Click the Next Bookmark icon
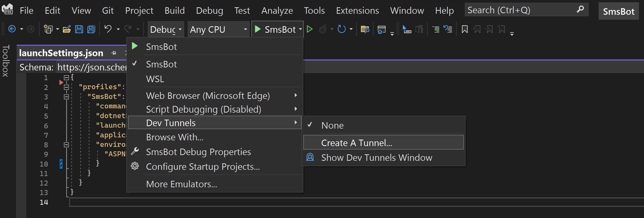 click(489, 29)
